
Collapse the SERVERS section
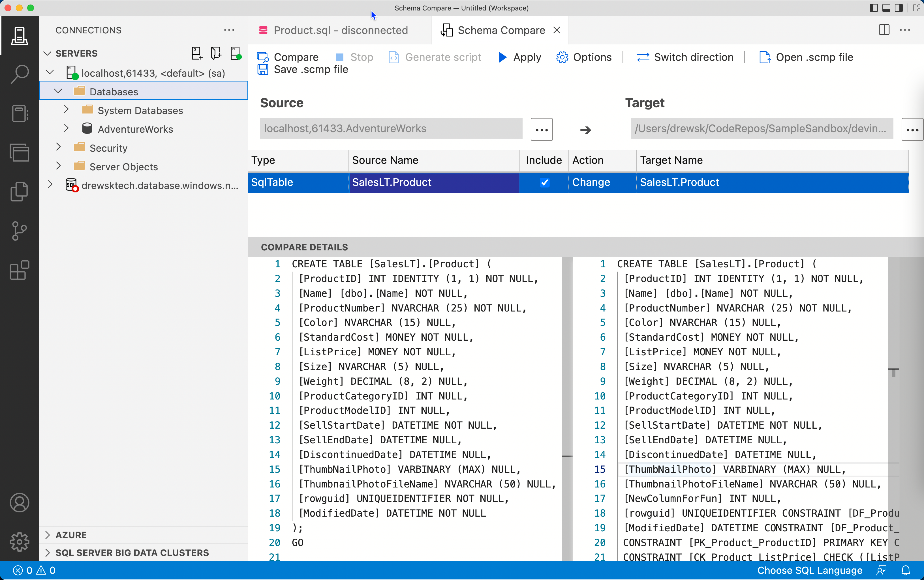[x=48, y=53]
